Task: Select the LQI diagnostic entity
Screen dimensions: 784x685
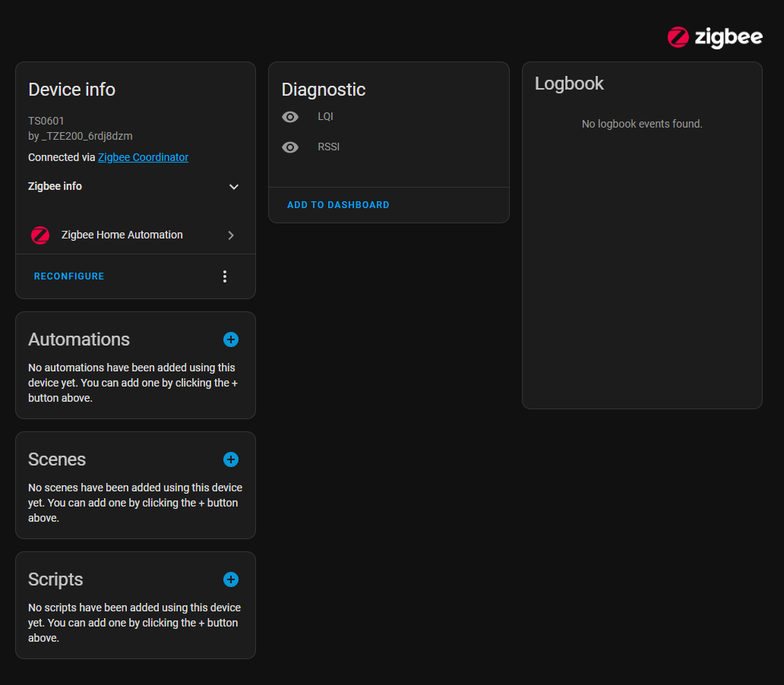Action: pos(325,117)
